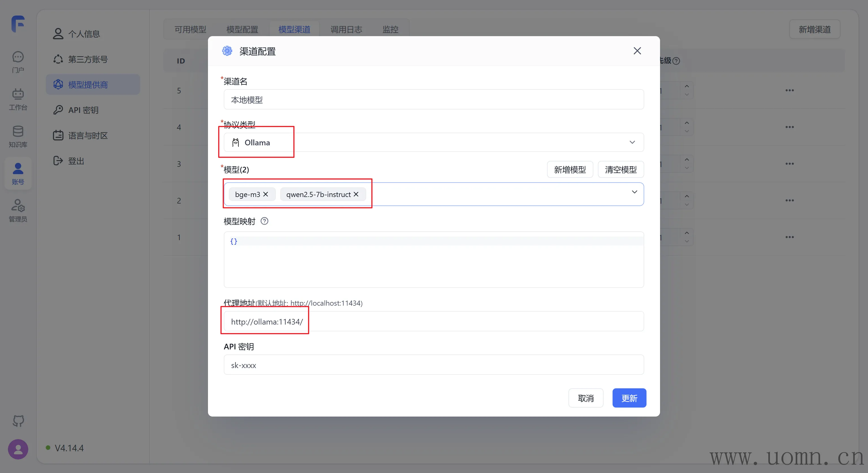Click the GitHub icon in sidebar
This screenshot has height=473, width=868.
[18, 421]
